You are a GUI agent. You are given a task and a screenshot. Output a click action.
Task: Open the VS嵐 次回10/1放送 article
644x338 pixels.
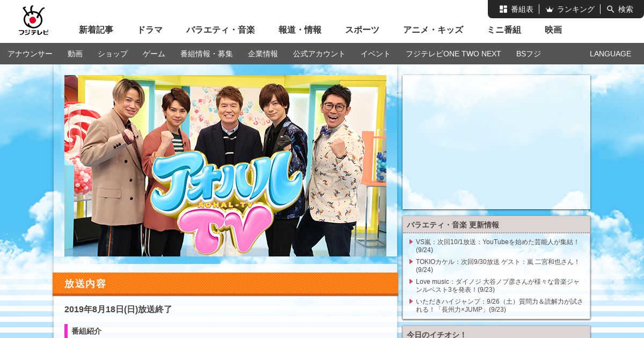pyautogui.click(x=497, y=246)
